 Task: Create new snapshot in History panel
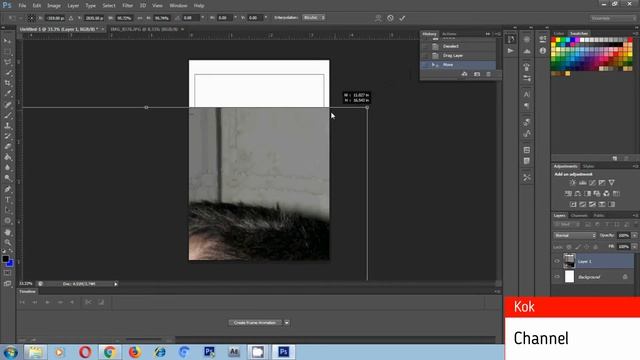(477, 74)
